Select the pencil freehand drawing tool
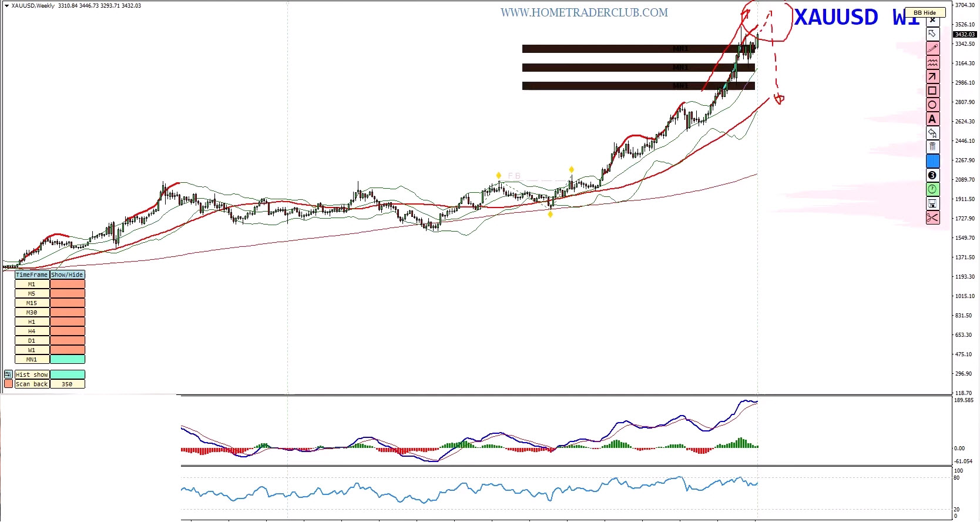Image resolution: width=980 pixels, height=522 pixels. point(932,48)
